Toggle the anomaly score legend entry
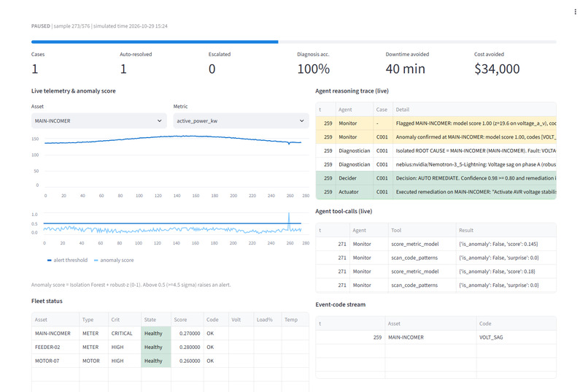Viewport: 588px width, 392px height. 114,260
